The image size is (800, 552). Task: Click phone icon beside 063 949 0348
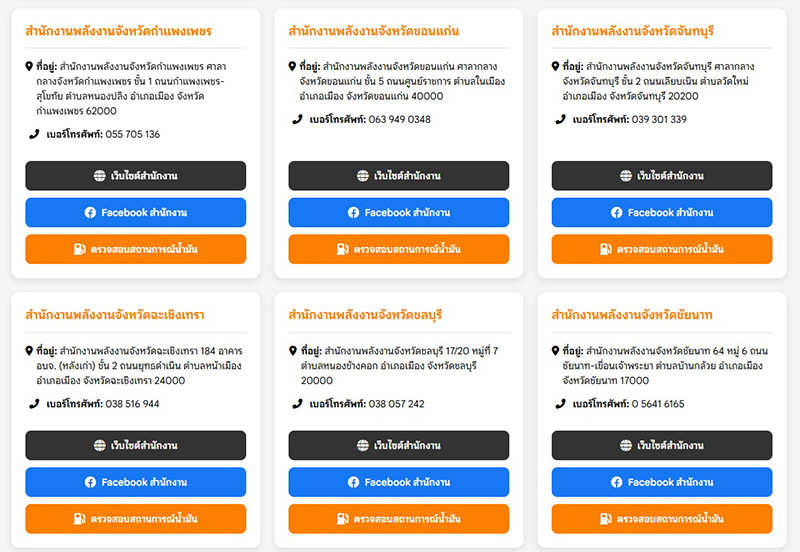coord(297,119)
